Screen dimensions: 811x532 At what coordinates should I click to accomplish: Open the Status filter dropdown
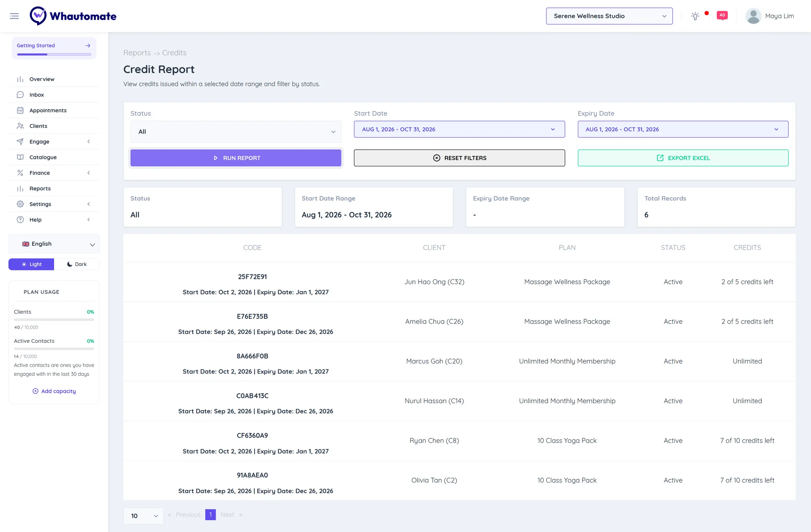pyautogui.click(x=236, y=132)
